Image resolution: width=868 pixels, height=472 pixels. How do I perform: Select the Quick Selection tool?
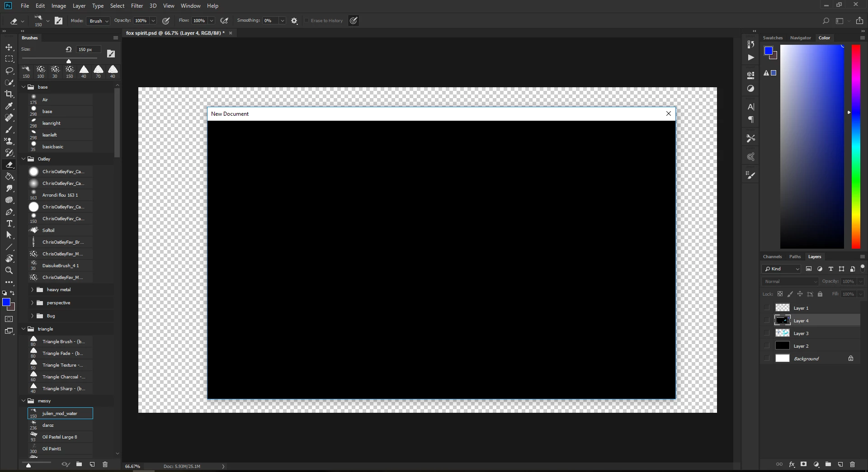pyautogui.click(x=9, y=83)
